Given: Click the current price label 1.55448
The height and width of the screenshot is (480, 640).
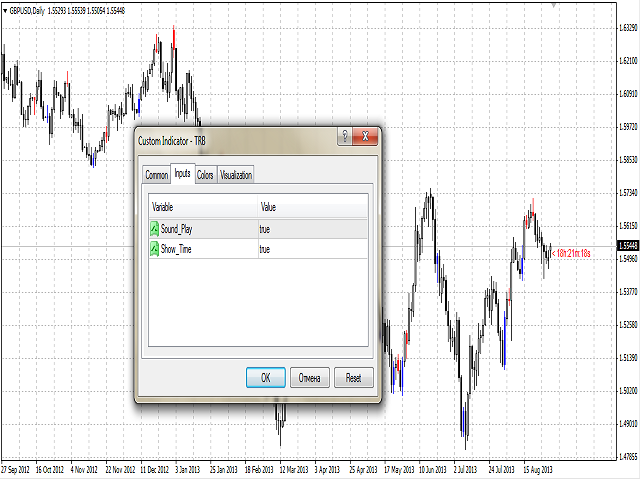Looking at the screenshot, I should (628, 245).
